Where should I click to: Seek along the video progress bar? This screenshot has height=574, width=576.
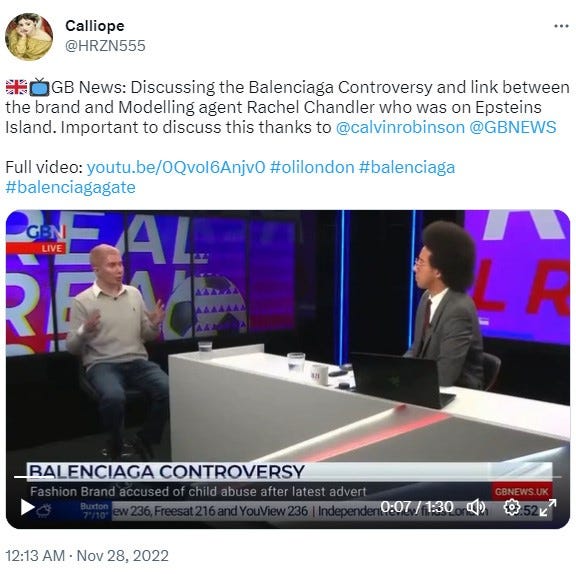(x=288, y=477)
